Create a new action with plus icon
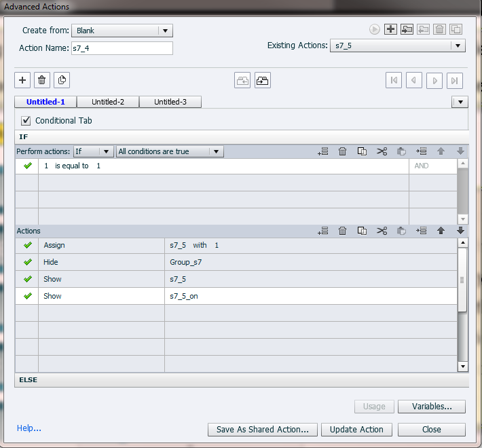Viewport: 482px width, 448px height. pyautogui.click(x=390, y=29)
